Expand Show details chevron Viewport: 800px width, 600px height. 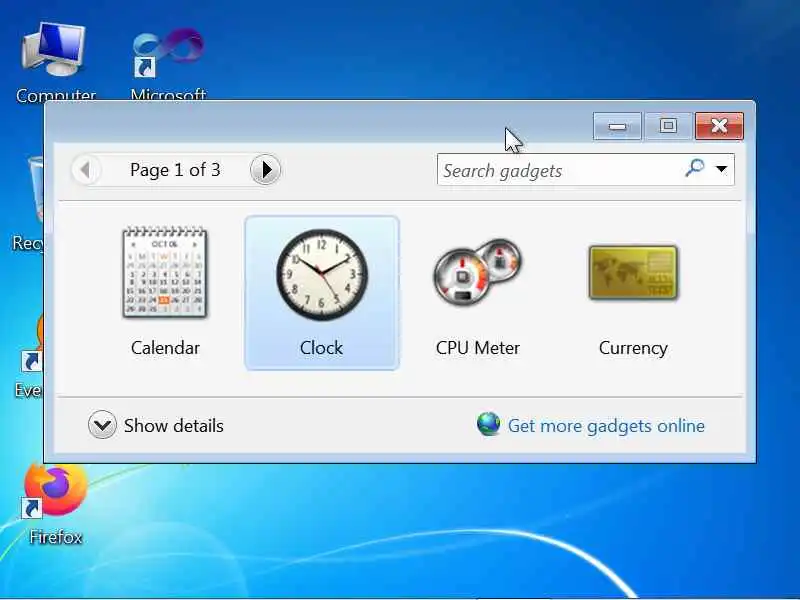[102, 425]
